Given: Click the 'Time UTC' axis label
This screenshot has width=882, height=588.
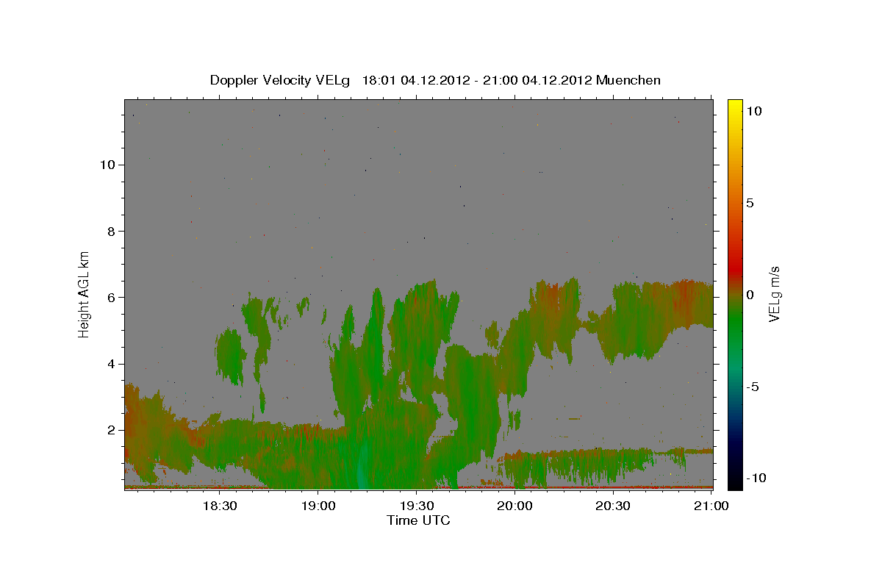Looking at the screenshot, I should tap(418, 520).
